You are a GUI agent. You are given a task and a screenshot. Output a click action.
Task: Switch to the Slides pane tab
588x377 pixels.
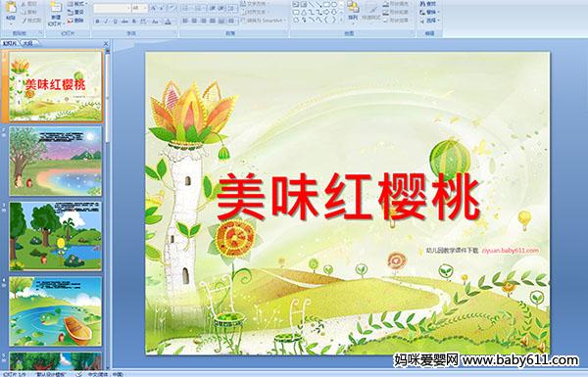10,43
